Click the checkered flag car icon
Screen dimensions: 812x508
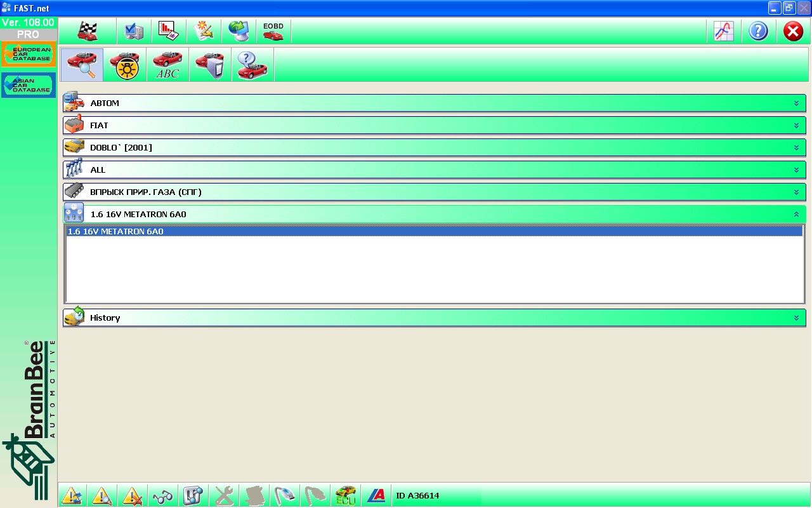click(x=88, y=30)
